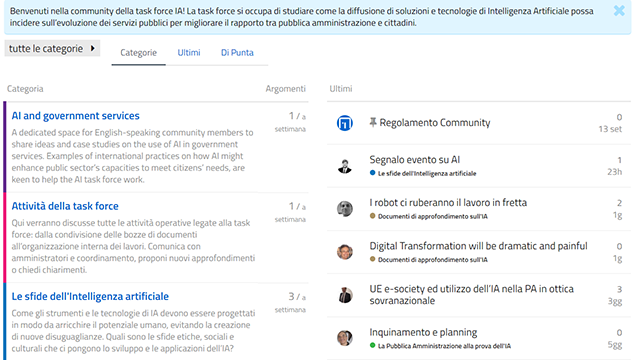Click avatar next to Segnalo evento su AI
640x360 pixels.
[344, 166]
